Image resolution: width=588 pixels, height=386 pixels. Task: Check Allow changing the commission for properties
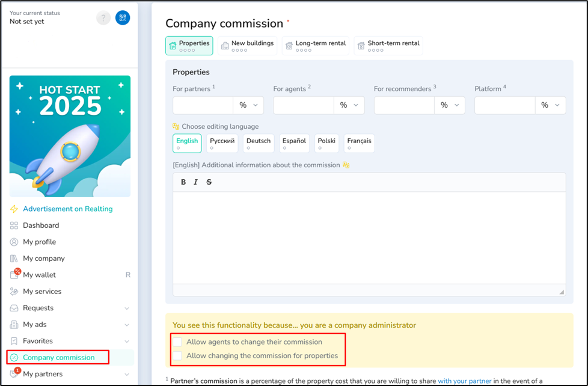point(177,355)
